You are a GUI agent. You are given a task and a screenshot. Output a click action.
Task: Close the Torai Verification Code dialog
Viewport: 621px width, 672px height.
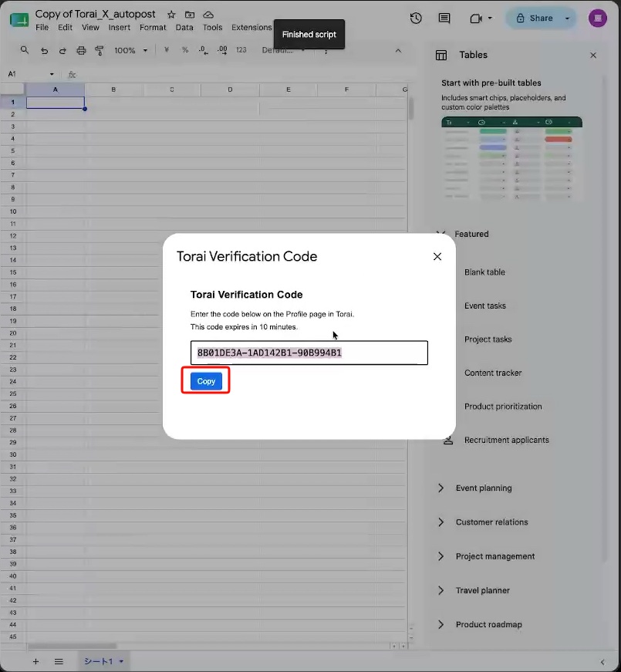click(437, 256)
